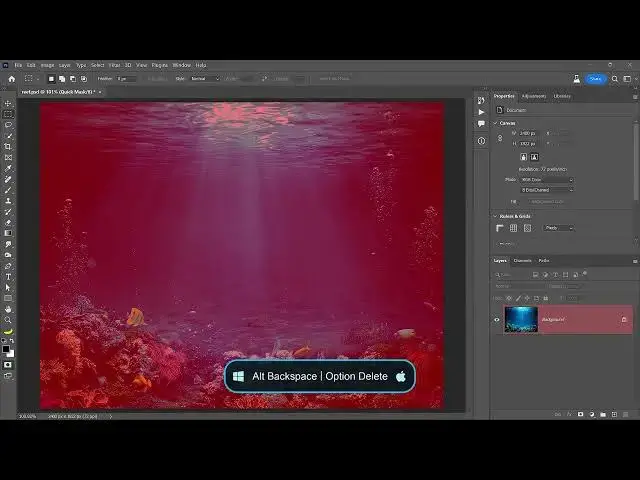Screen dimensions: 640x480
Task: Collapse the Rulers & Grids section
Action: click(x=496, y=216)
